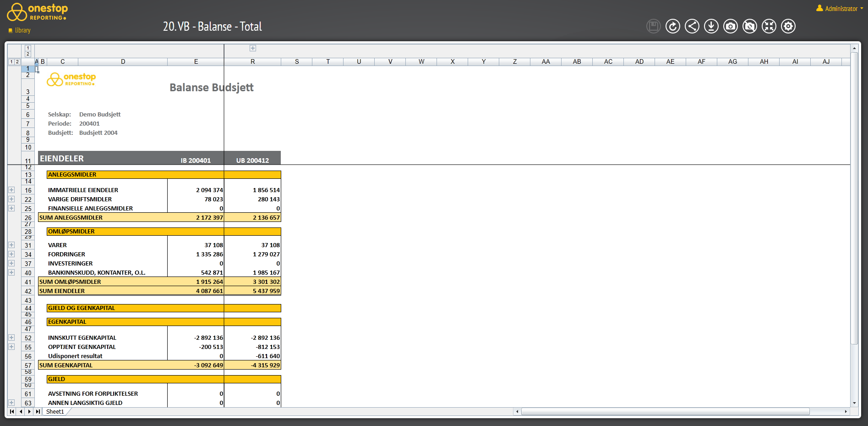Select column header R

point(253,61)
